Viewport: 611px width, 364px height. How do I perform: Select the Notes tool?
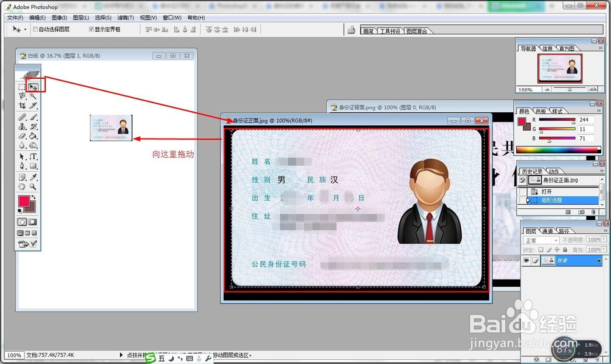tap(22, 177)
